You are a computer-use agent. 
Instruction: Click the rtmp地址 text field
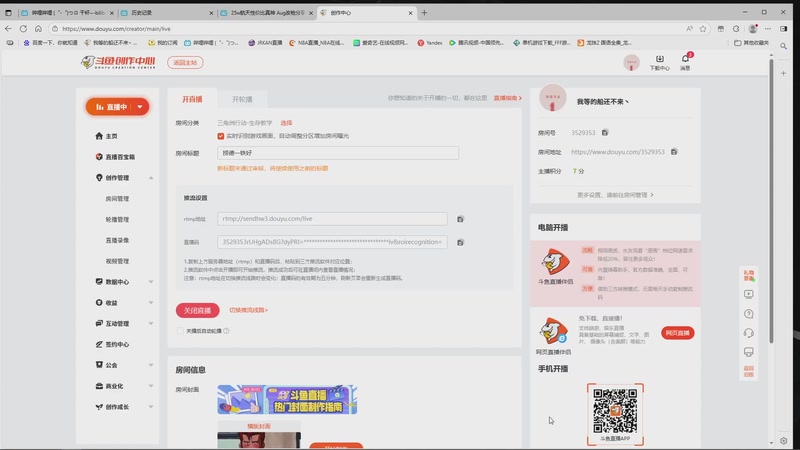[x=332, y=219]
